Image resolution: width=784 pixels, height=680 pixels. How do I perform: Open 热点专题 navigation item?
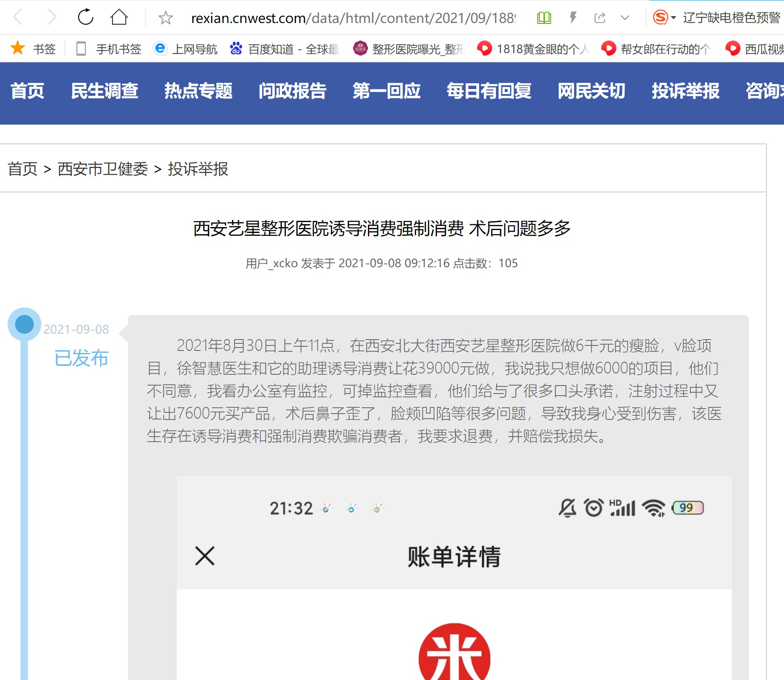tap(199, 91)
